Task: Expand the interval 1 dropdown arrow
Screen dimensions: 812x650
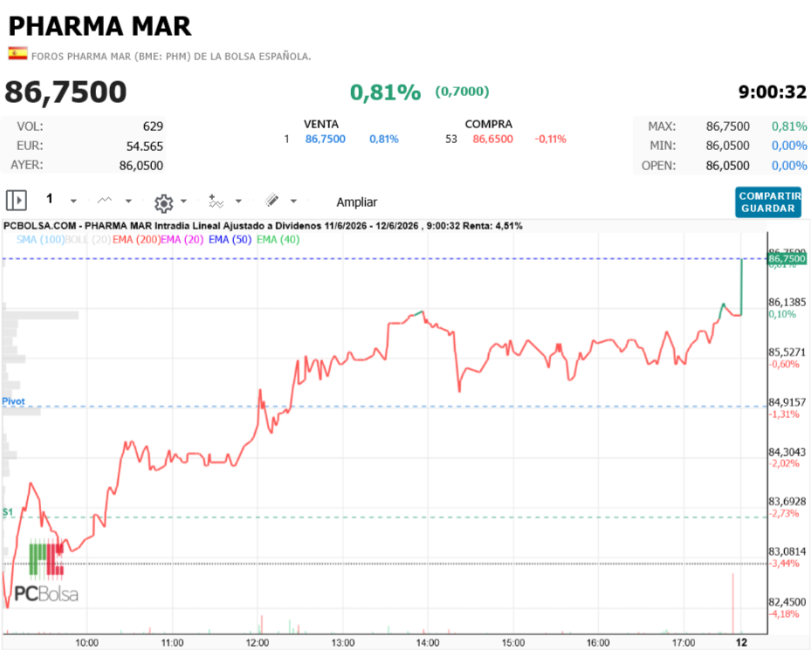Action: point(73,202)
